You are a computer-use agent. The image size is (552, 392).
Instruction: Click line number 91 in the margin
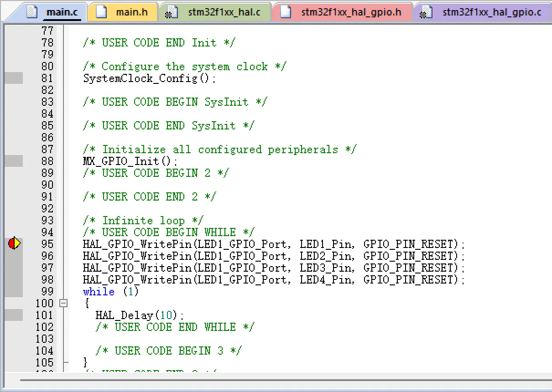47,196
